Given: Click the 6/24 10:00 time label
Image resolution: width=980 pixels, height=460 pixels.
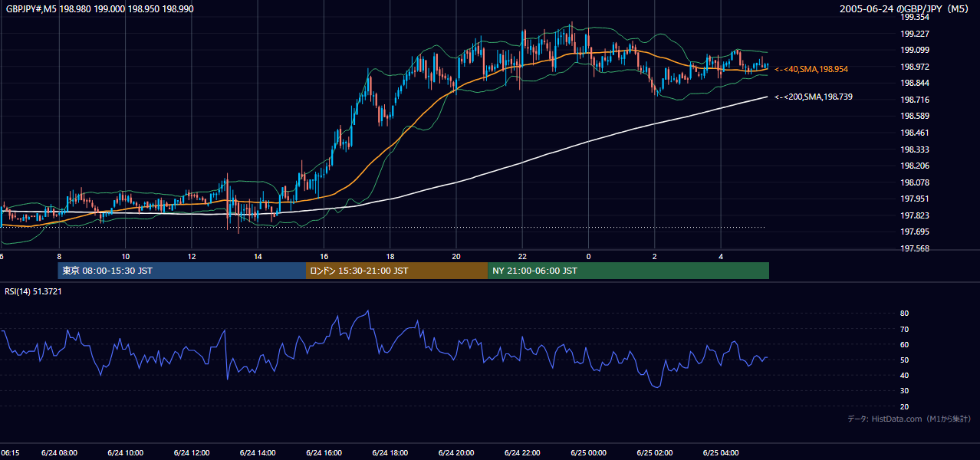Looking at the screenshot, I should coord(126,453).
